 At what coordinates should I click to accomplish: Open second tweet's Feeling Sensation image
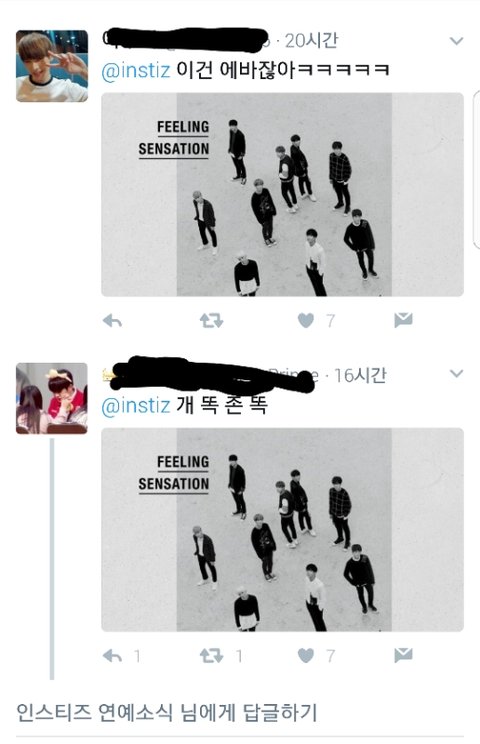[283, 530]
